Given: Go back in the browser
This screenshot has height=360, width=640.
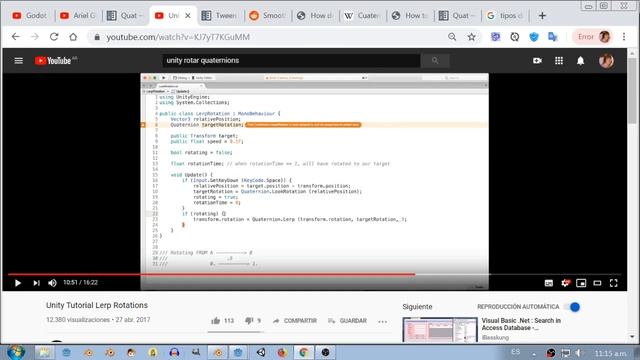Looking at the screenshot, I should click(16, 37).
